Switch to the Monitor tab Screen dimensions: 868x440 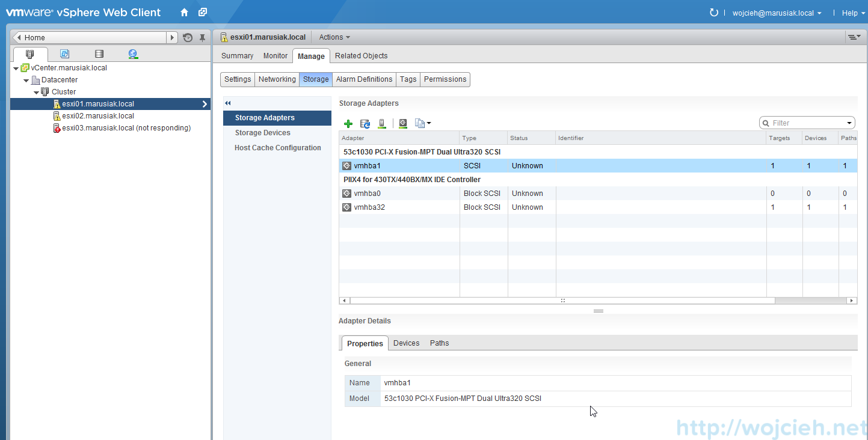[275, 56]
